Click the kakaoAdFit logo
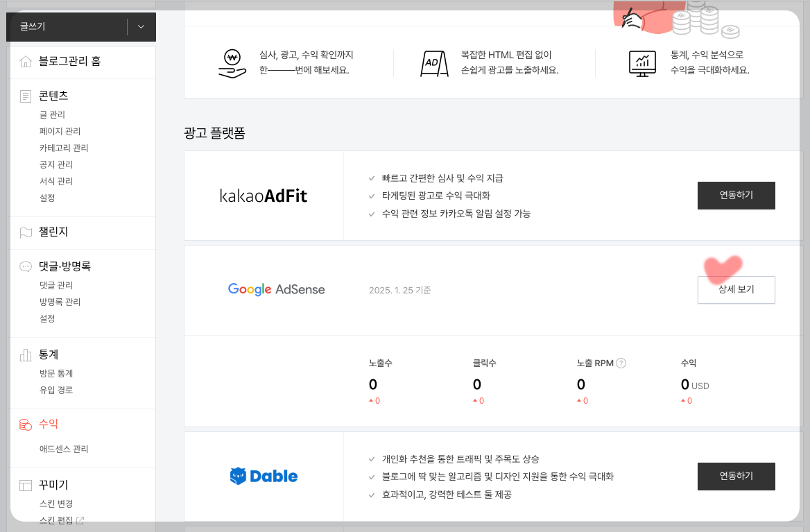 (x=263, y=195)
